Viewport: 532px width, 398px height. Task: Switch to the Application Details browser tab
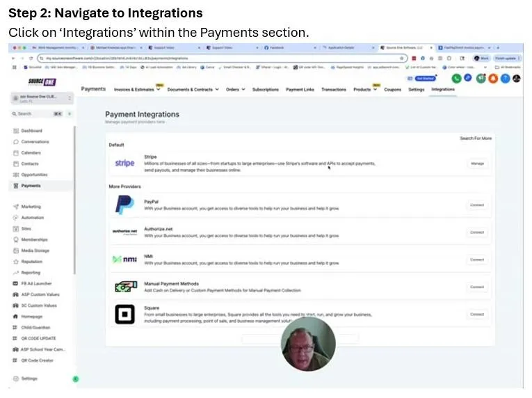tap(348, 48)
